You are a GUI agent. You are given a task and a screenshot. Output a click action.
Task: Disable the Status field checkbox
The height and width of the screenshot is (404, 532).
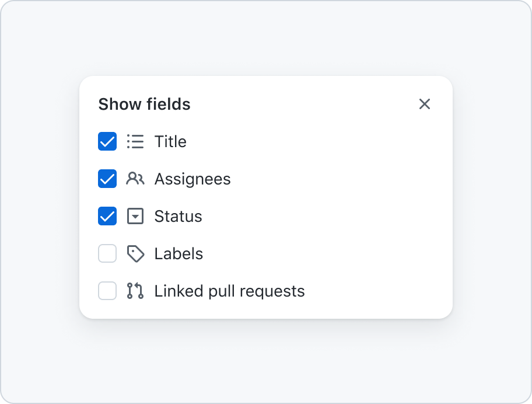pyautogui.click(x=107, y=216)
